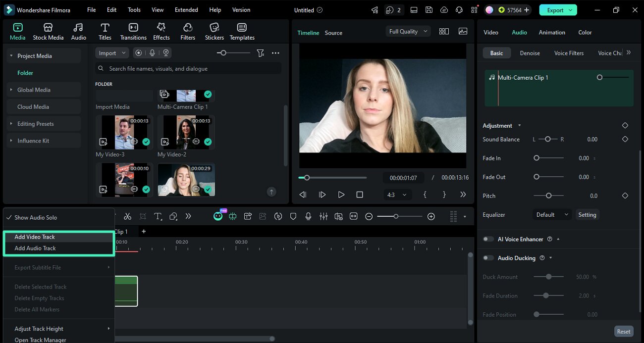Open the audio mixer icon
This screenshot has width=644, height=343.
point(323,216)
